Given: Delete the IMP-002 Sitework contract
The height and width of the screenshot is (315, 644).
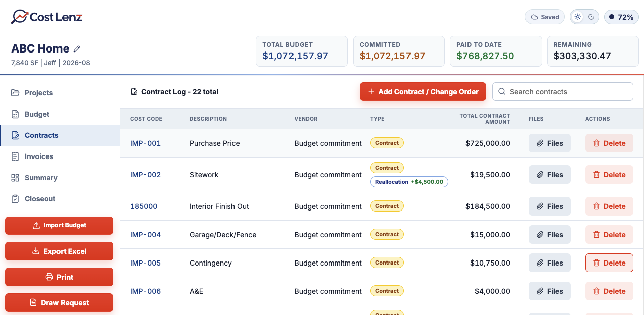Looking at the screenshot, I should click(x=609, y=175).
